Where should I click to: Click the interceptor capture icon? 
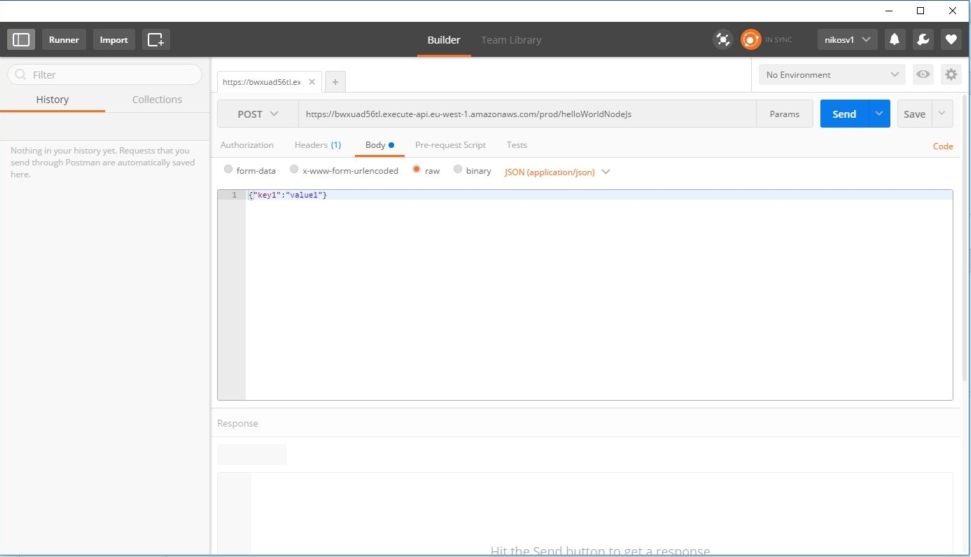723,40
